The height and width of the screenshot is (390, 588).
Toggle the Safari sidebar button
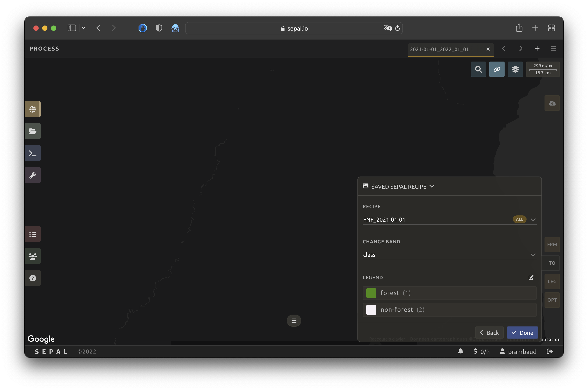72,28
